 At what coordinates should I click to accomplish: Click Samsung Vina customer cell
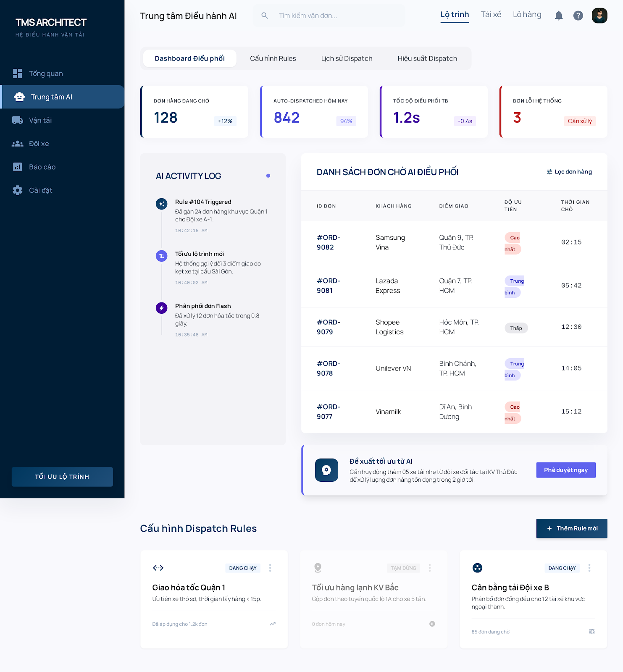[390, 242]
